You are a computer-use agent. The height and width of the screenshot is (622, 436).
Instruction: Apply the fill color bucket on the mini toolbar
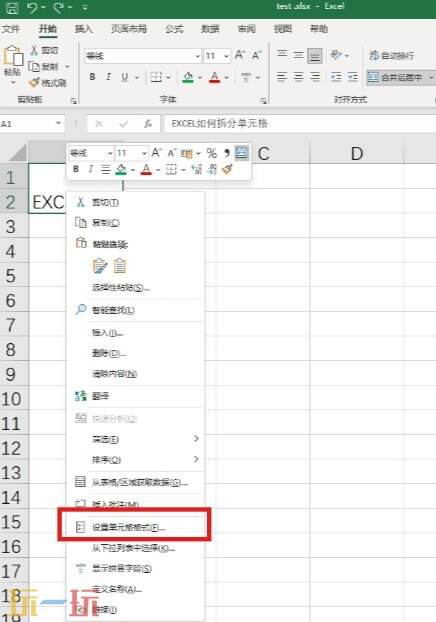coord(121,169)
